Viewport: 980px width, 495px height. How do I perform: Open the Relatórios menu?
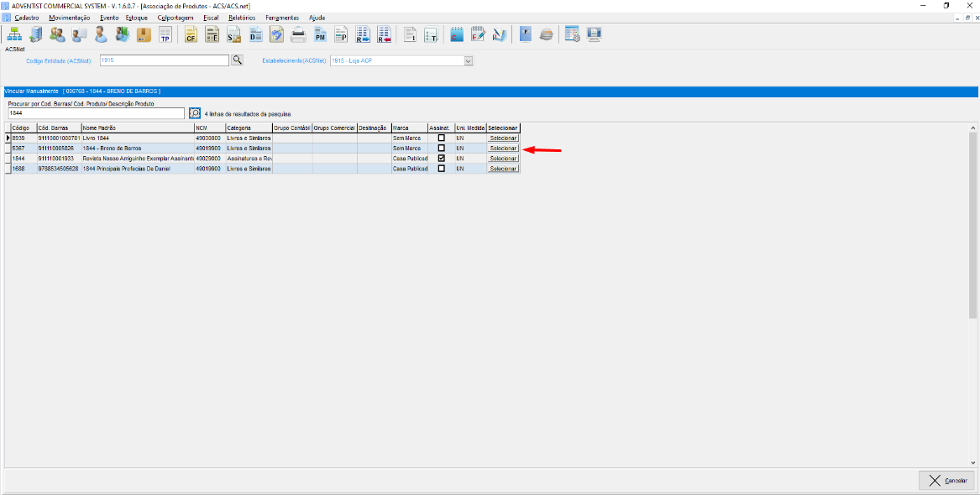pos(242,18)
